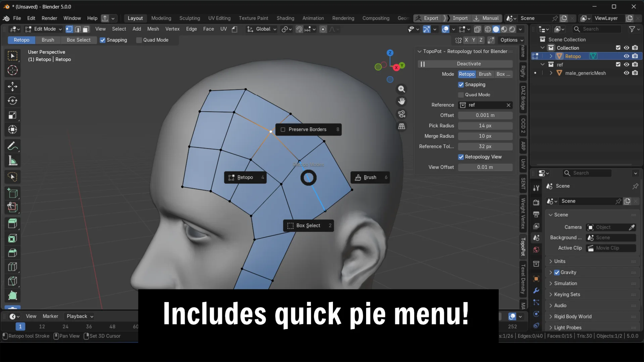
Task: Toggle Snapping checkbox in tool header
Action: click(103, 40)
